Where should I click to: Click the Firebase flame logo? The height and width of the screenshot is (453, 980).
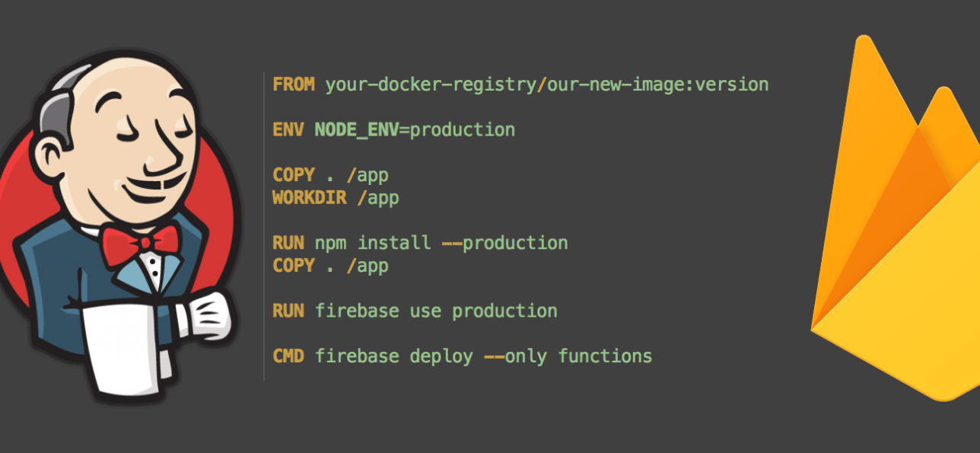click(896, 217)
